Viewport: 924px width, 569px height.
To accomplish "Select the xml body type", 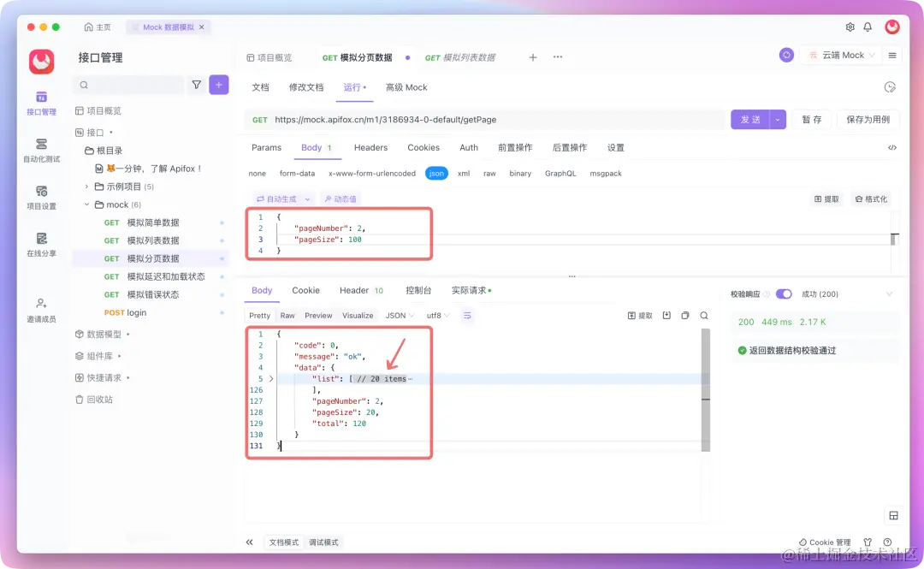I will coord(464,174).
